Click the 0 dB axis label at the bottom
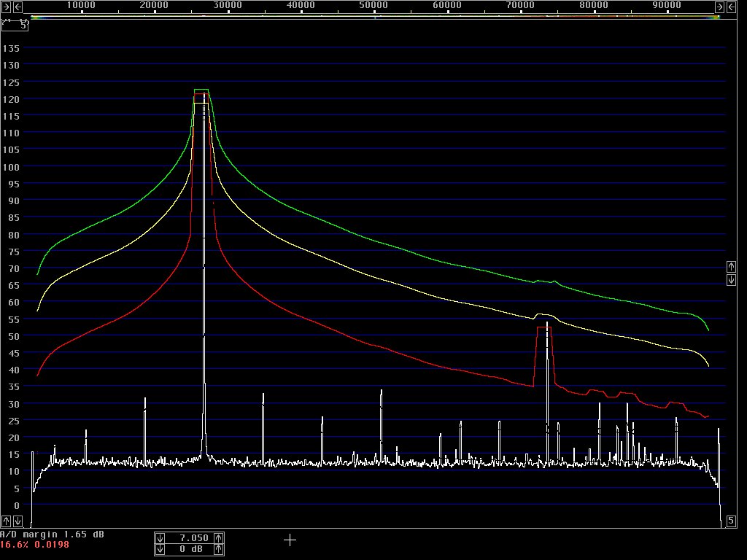The image size is (747, 560). pyautogui.click(x=17, y=505)
